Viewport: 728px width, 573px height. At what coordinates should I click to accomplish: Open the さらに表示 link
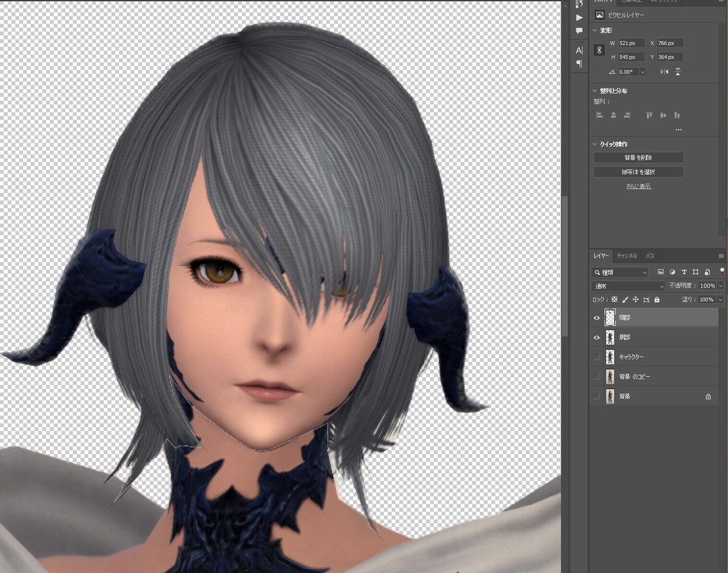[x=639, y=186]
